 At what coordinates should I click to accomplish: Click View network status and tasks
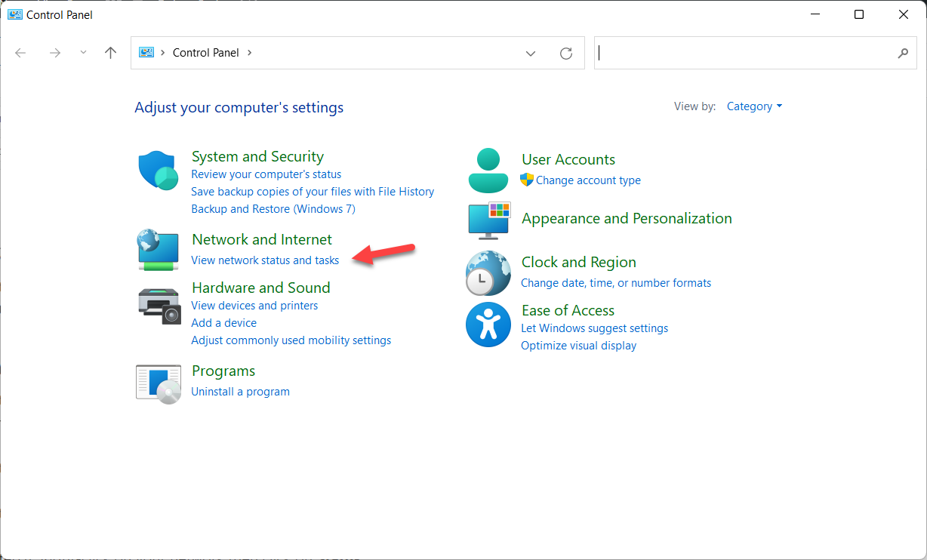[265, 260]
